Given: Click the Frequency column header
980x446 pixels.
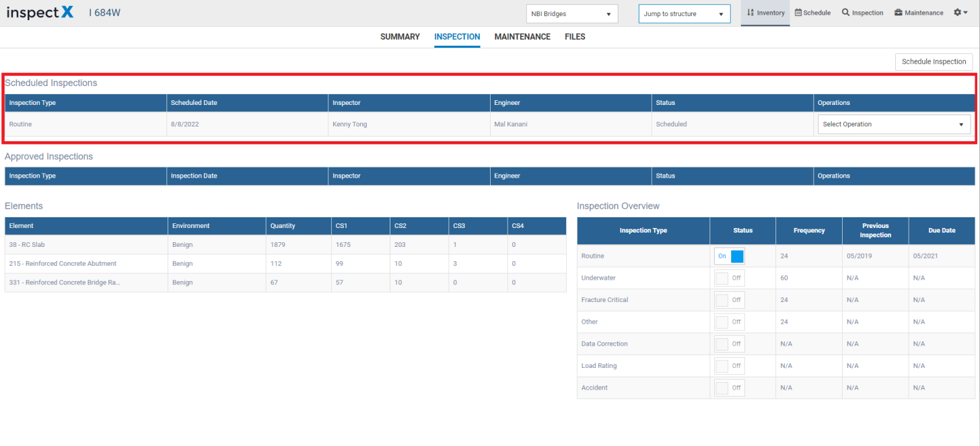Looking at the screenshot, I should [809, 231].
